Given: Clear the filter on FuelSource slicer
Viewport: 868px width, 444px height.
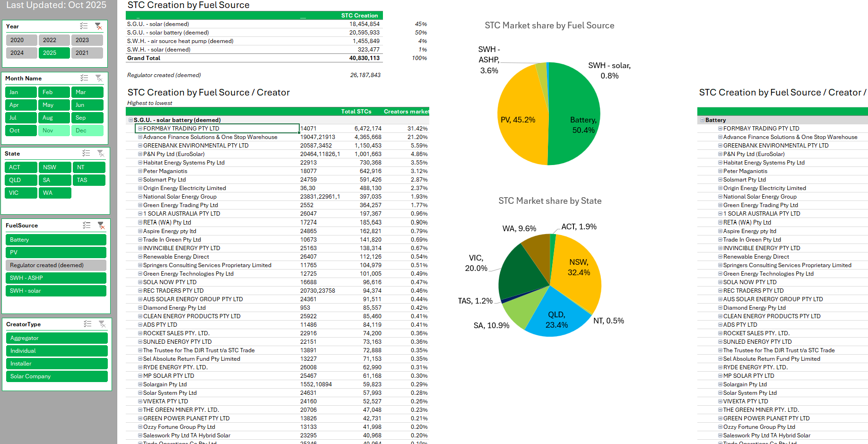Looking at the screenshot, I should [101, 226].
